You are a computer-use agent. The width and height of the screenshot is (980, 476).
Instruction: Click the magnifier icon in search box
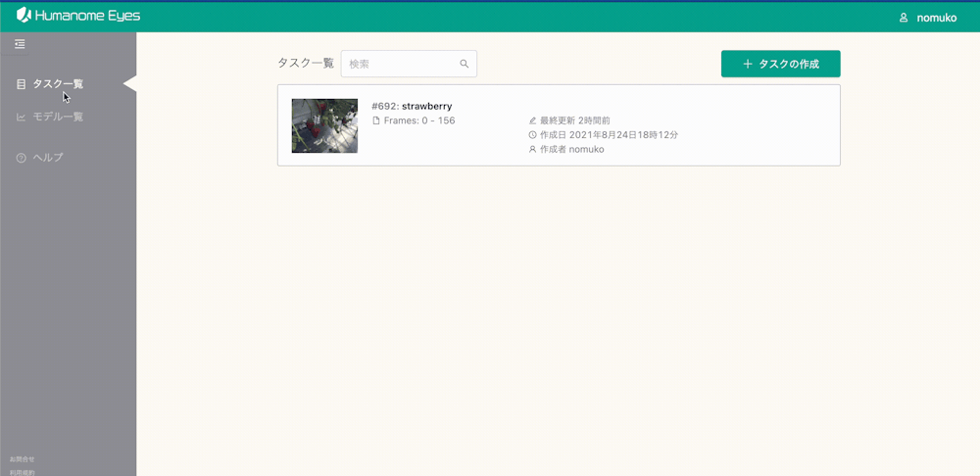[x=465, y=64]
